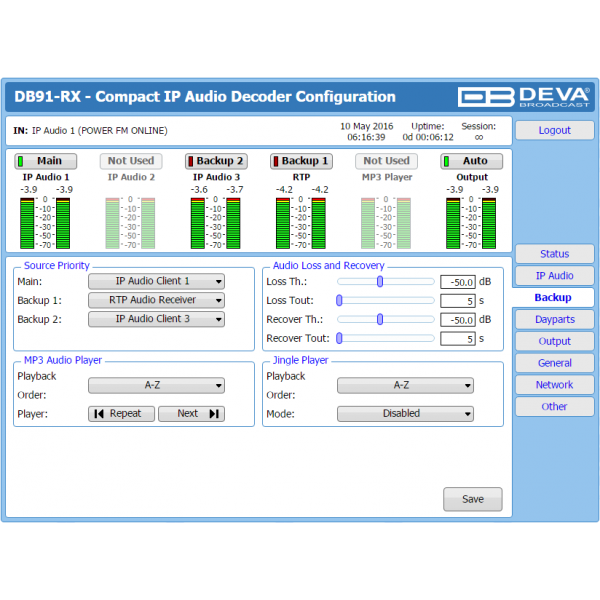Viewport: 600px width, 600px height.
Task: Click the IN: IP Audio 1 (POWER FM ONLINE) text
Action: point(90,131)
